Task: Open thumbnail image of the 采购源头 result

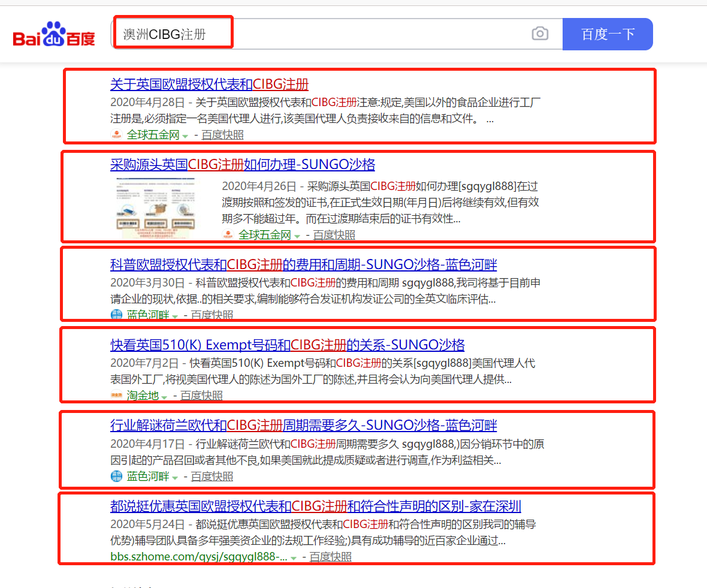Action: [157, 208]
